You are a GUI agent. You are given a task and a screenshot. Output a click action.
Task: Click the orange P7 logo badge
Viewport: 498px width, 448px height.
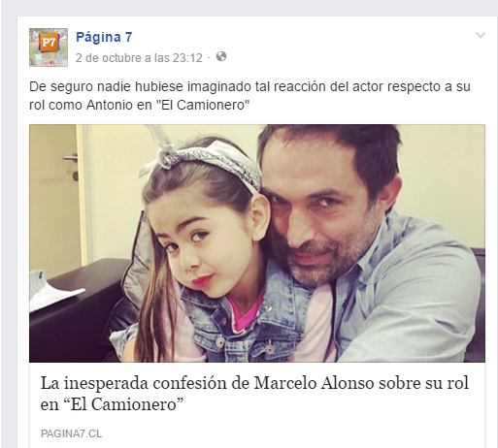pos(49,43)
